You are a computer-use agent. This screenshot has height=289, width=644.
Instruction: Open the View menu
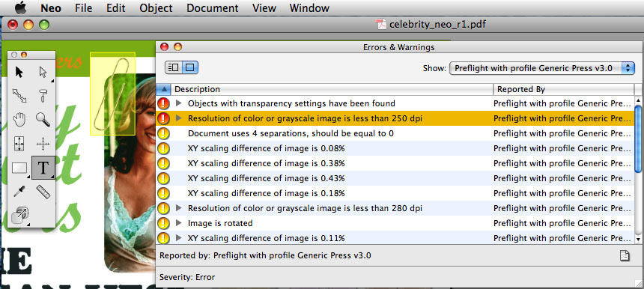pyautogui.click(x=264, y=7)
